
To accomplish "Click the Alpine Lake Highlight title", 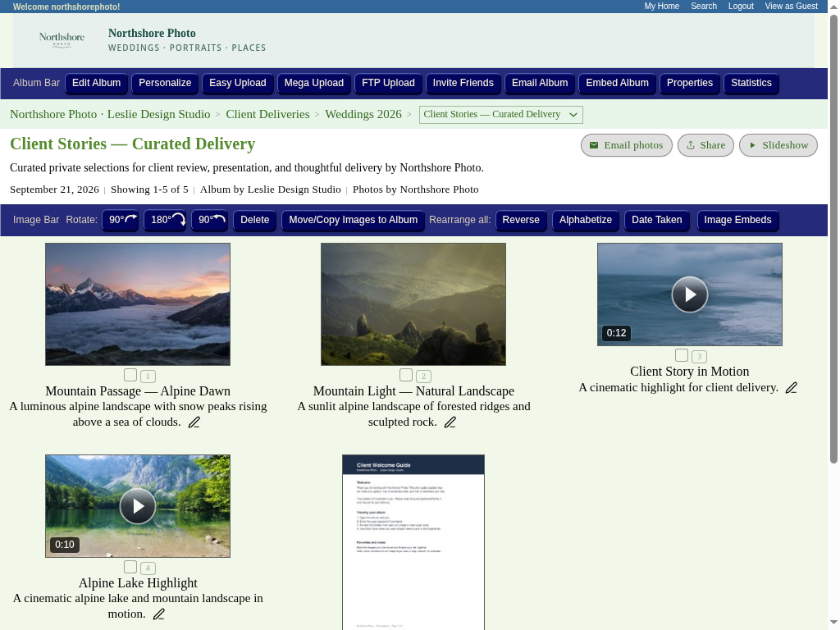I will 138,583.
